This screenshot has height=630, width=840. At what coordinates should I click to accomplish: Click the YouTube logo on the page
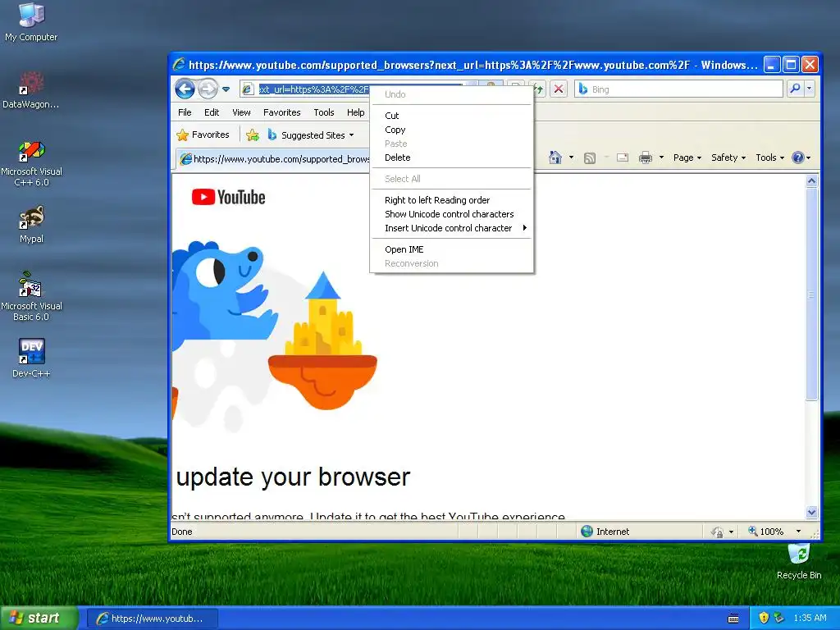click(x=229, y=197)
